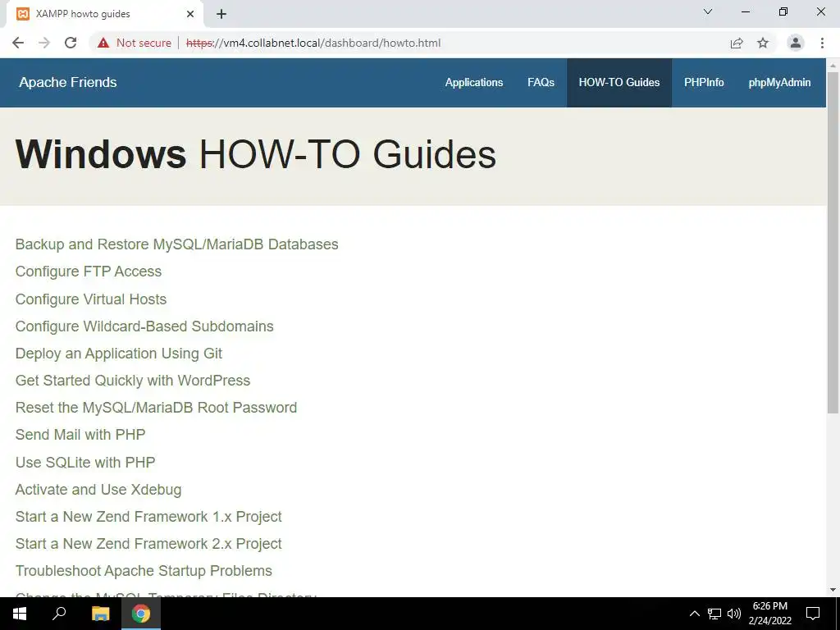This screenshot has height=630, width=840.
Task: Open Windows Start menu
Action: [20, 614]
